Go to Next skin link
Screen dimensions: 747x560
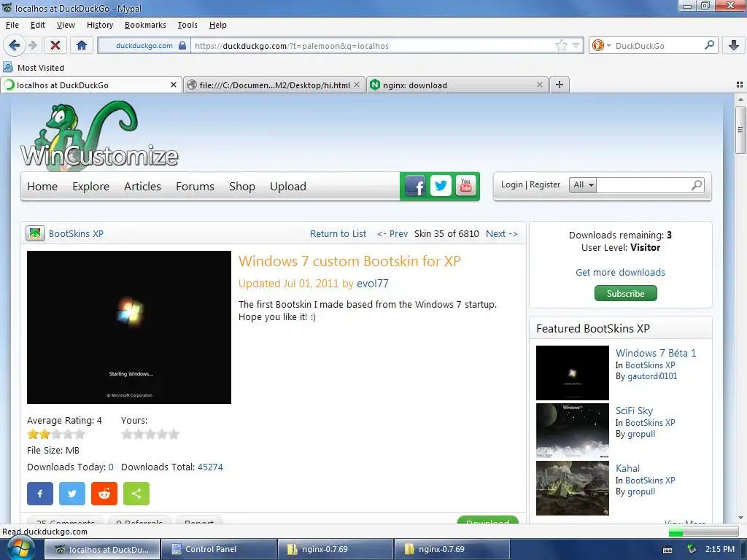[x=502, y=234]
